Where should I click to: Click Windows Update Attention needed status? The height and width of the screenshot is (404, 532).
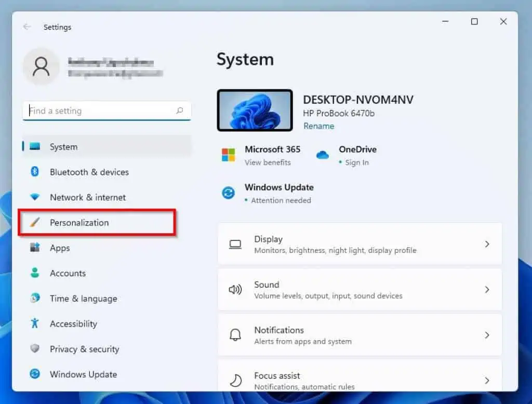281,200
